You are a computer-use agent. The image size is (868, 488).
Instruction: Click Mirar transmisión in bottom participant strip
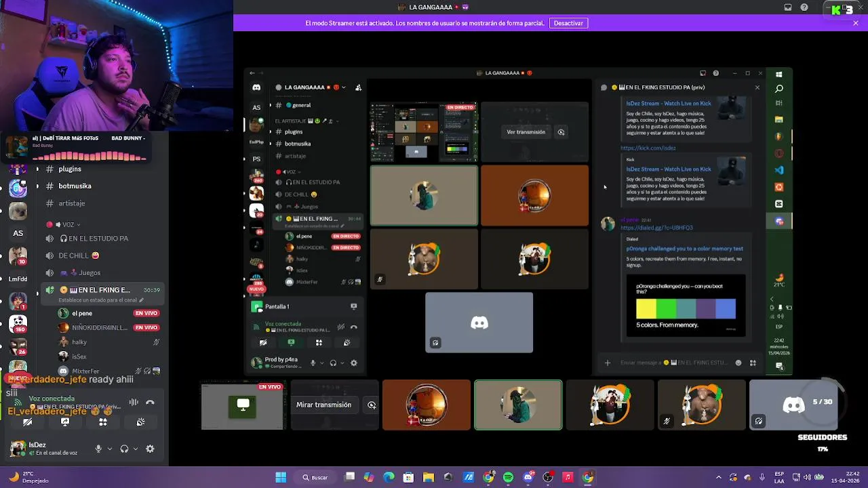coord(323,405)
